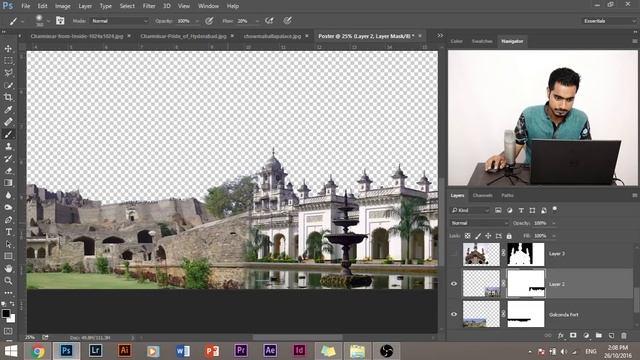
Task: Enable airbrush-style build-up effects
Action: pos(269,20)
